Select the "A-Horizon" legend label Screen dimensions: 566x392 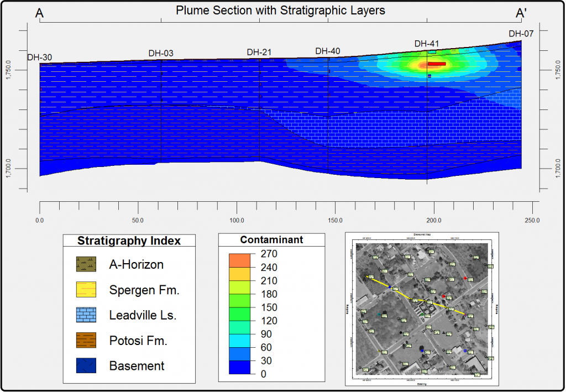pyautogui.click(x=137, y=265)
